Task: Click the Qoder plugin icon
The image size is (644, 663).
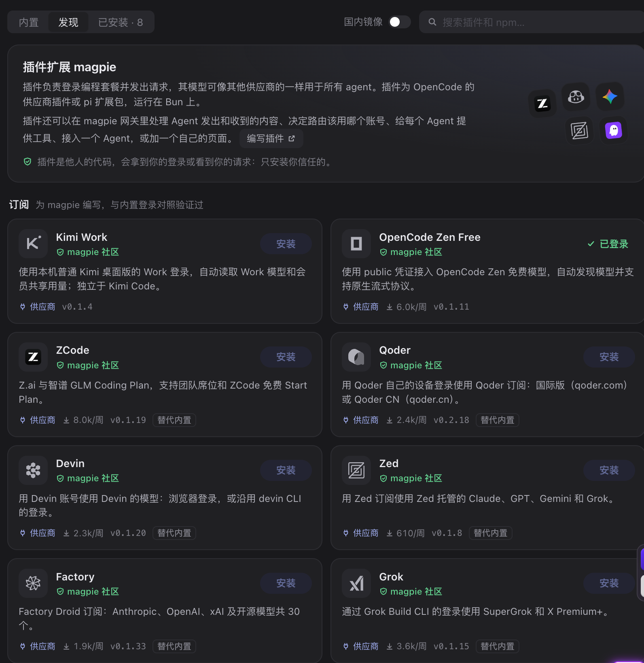Action: coord(356,357)
